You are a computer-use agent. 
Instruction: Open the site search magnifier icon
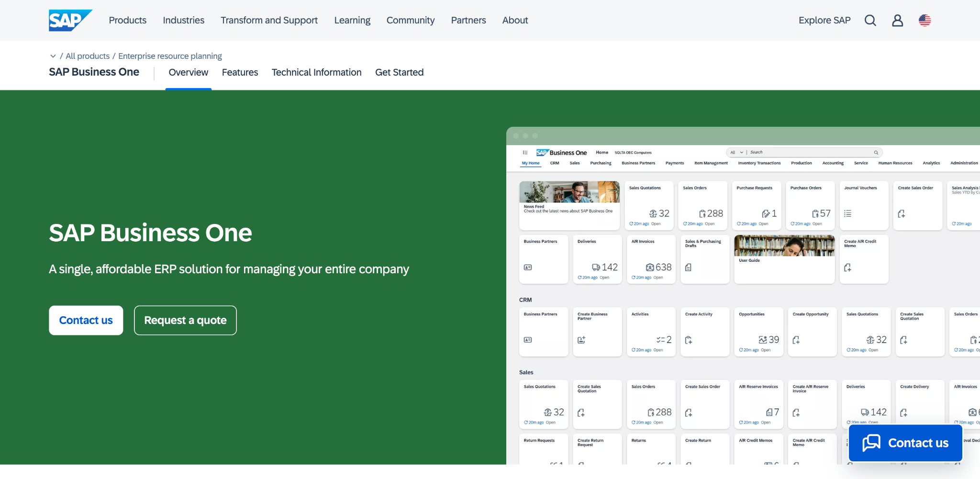point(870,20)
